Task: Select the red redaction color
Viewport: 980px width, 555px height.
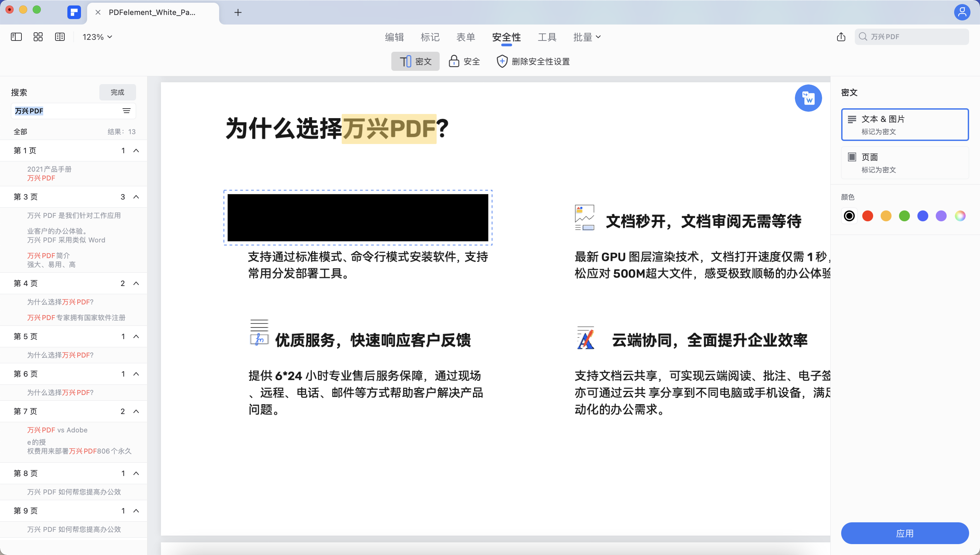Action: click(x=868, y=216)
